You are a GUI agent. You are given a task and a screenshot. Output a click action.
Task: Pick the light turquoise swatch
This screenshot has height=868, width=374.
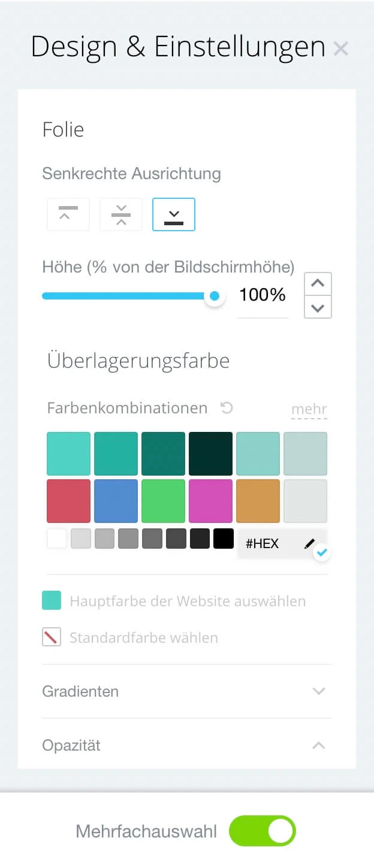point(69,453)
